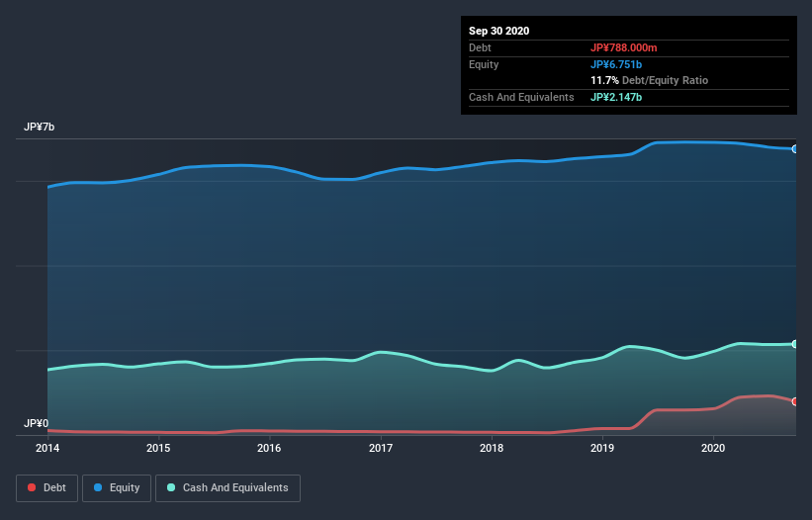
Task: Click the 11.7% Debt/Equity Ratio text
Action: [x=650, y=80]
